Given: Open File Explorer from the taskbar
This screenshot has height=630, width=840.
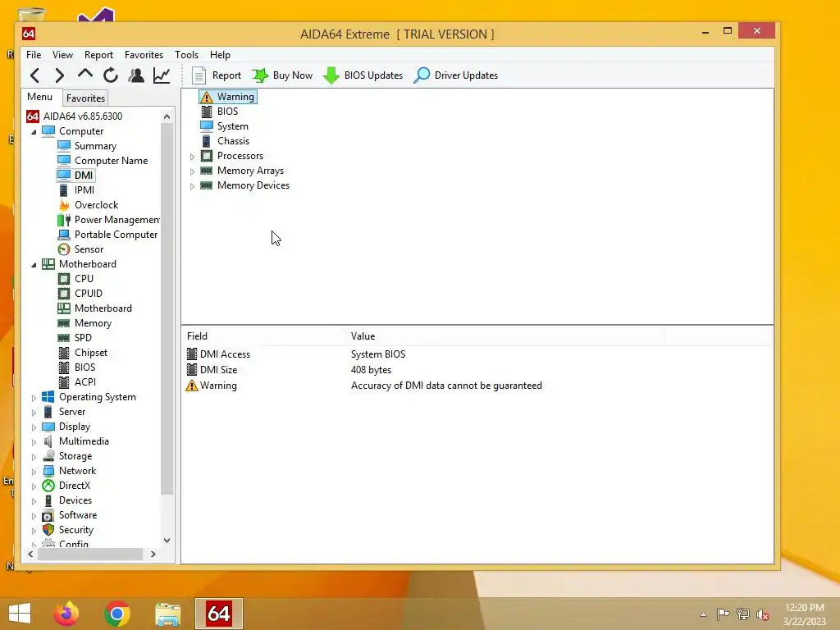Looking at the screenshot, I should [167, 614].
